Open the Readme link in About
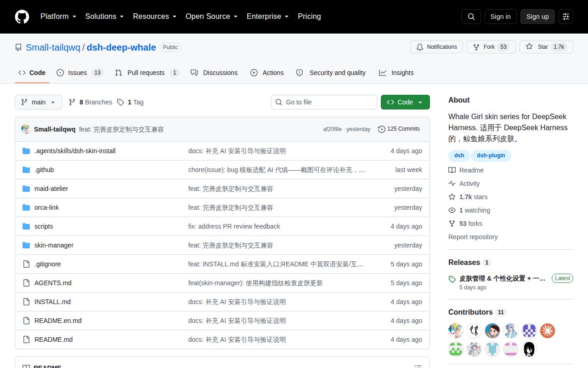588x368 pixels. (x=466, y=170)
